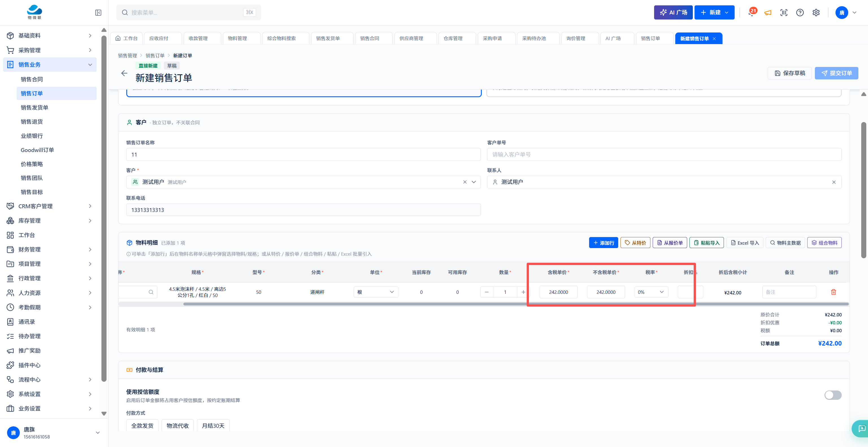Open 销售发货单 in the sidebar submenu

[x=57, y=107]
